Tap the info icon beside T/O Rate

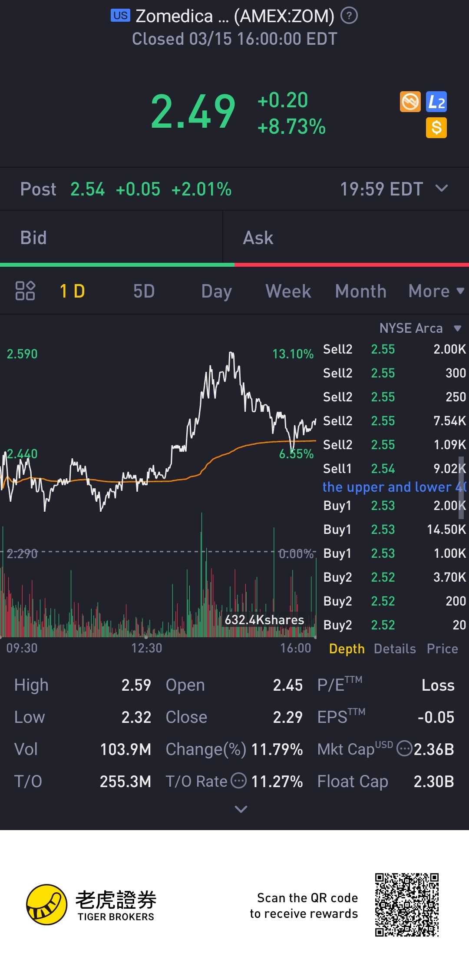pyautogui.click(x=238, y=781)
